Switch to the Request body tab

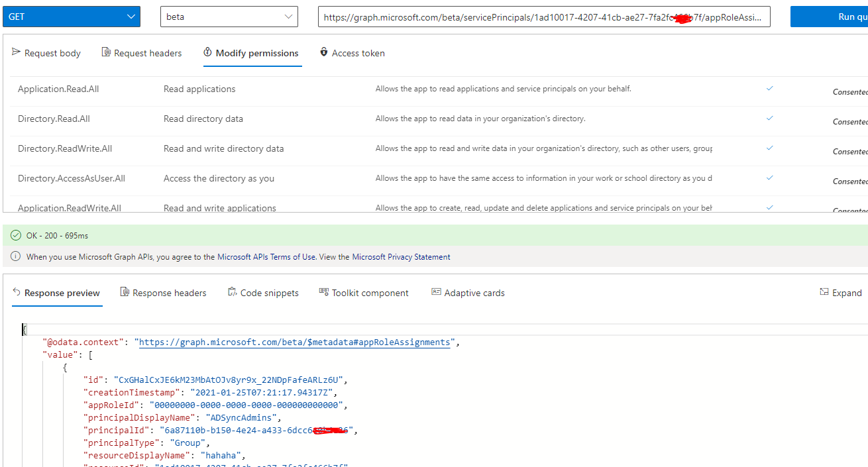[46, 53]
